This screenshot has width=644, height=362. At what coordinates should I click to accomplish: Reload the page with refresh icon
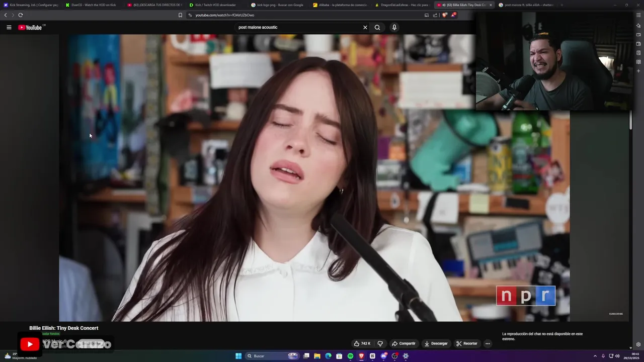point(21,15)
